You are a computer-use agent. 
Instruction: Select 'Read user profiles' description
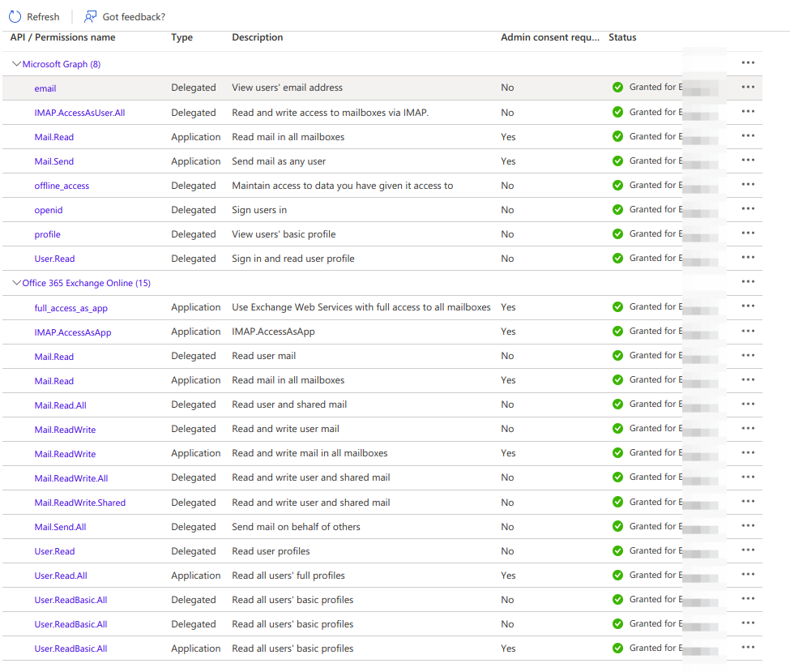[271, 551]
